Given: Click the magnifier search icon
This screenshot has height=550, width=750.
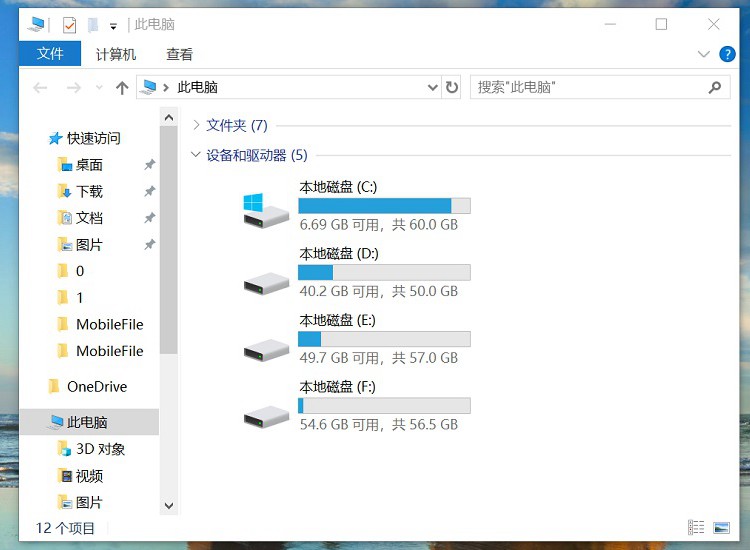Looking at the screenshot, I should click(x=715, y=87).
